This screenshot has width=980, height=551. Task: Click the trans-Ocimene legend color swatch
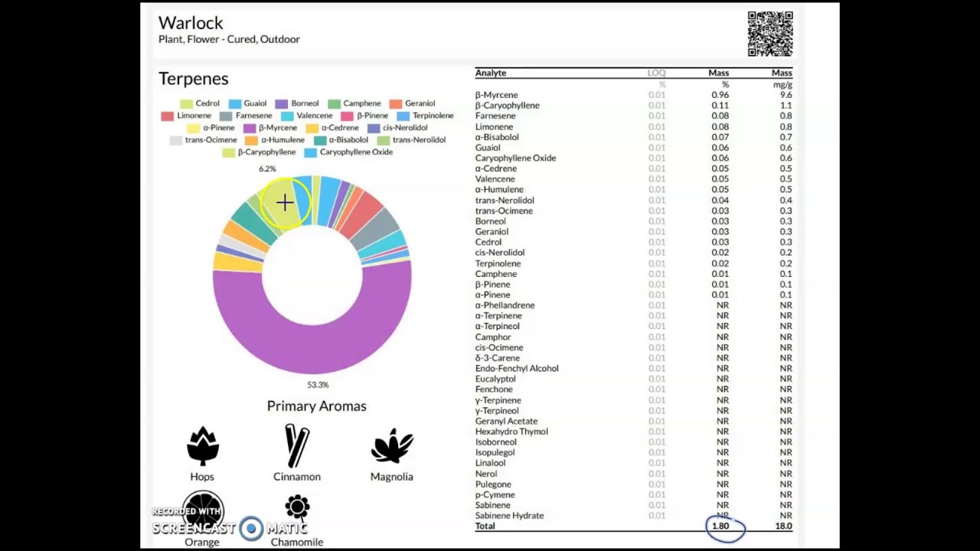(x=176, y=140)
